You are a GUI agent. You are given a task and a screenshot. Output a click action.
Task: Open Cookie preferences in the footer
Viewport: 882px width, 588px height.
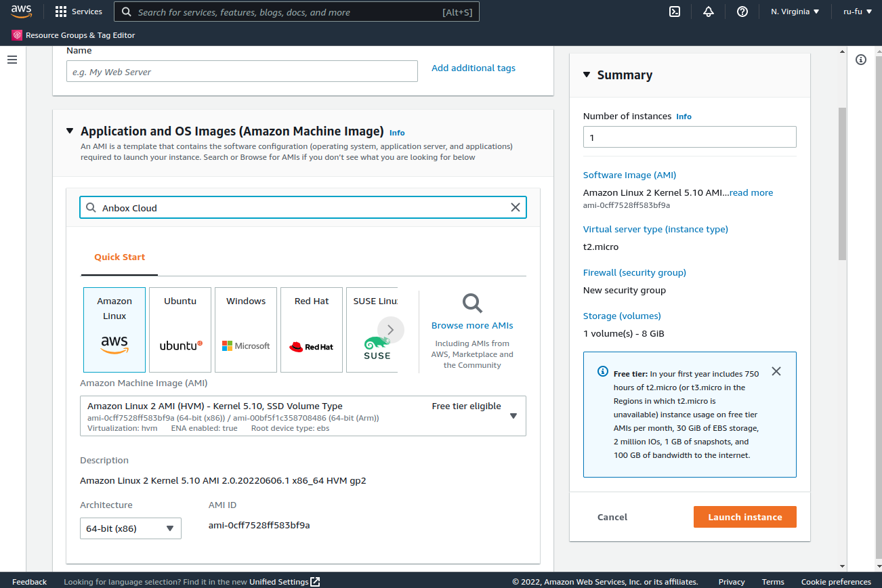click(836, 582)
